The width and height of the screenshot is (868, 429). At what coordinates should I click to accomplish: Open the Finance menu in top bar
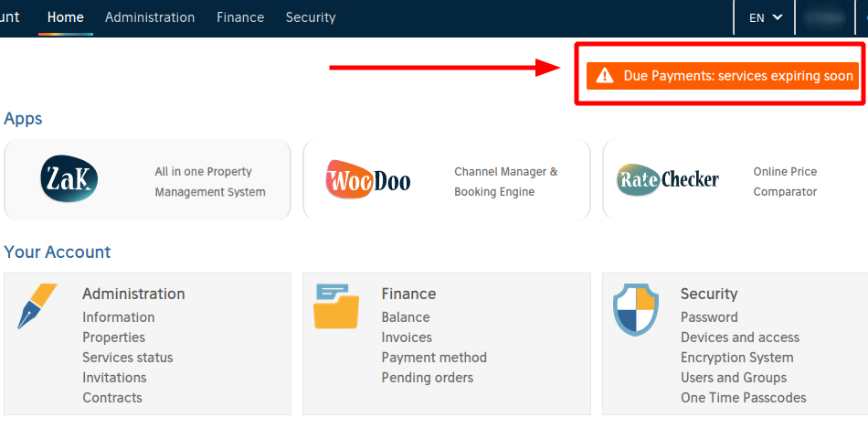(240, 17)
